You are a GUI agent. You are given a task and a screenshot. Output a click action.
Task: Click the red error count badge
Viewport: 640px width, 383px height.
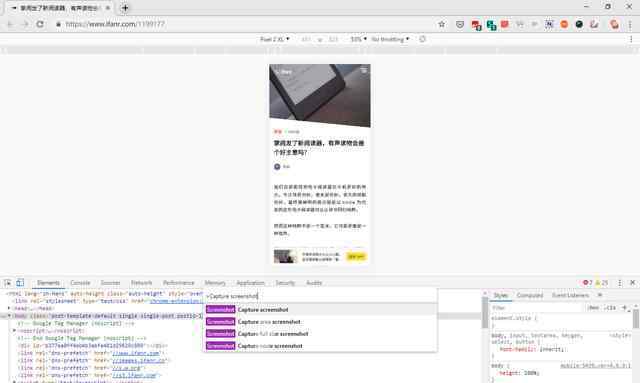click(588, 283)
